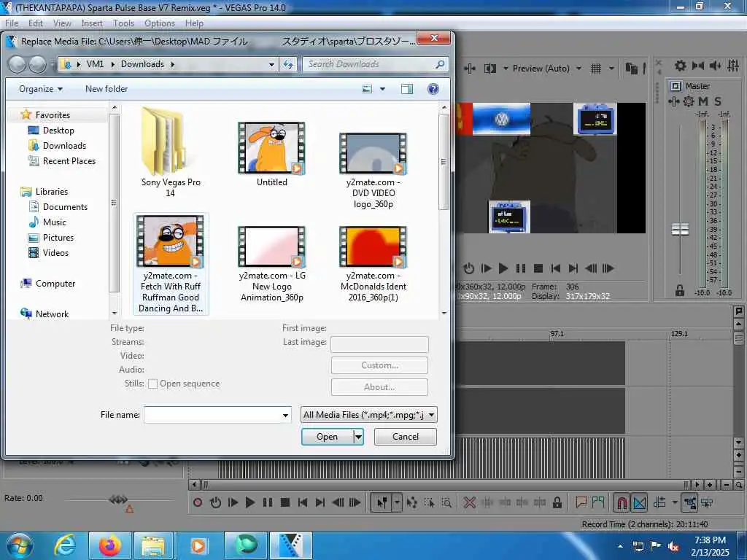Click Play From Start in main transport bar
This screenshot has height=560, width=747.
233,502
